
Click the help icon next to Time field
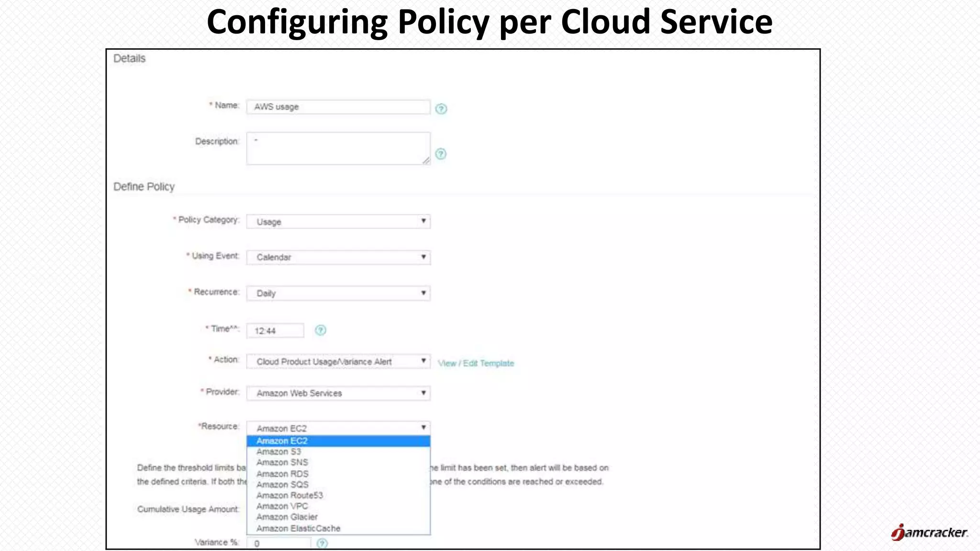pos(320,330)
